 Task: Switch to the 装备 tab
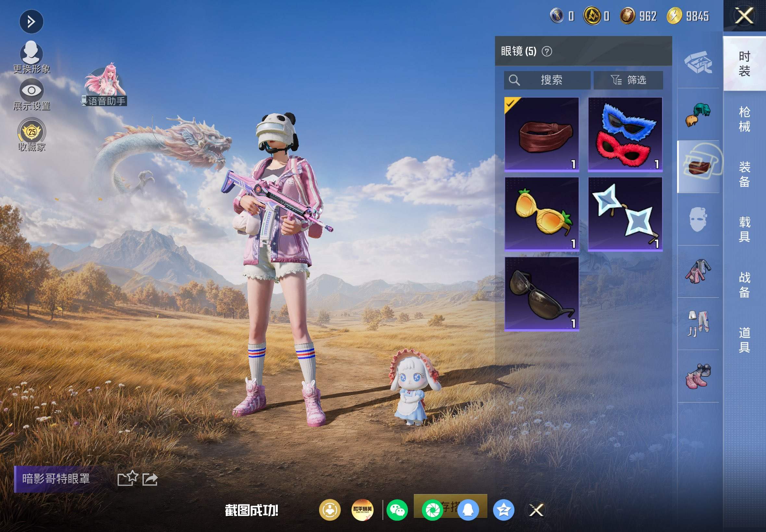pyautogui.click(x=744, y=174)
